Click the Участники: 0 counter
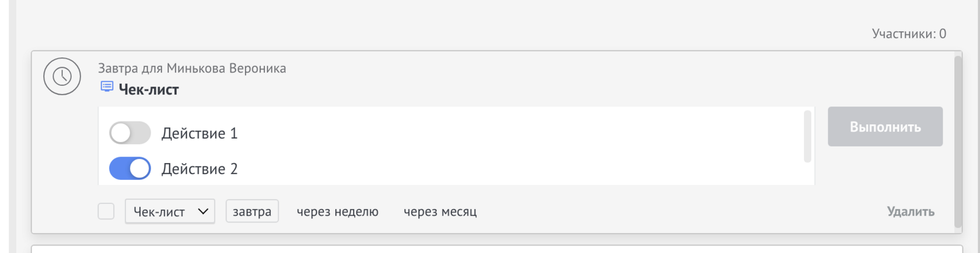 (908, 34)
